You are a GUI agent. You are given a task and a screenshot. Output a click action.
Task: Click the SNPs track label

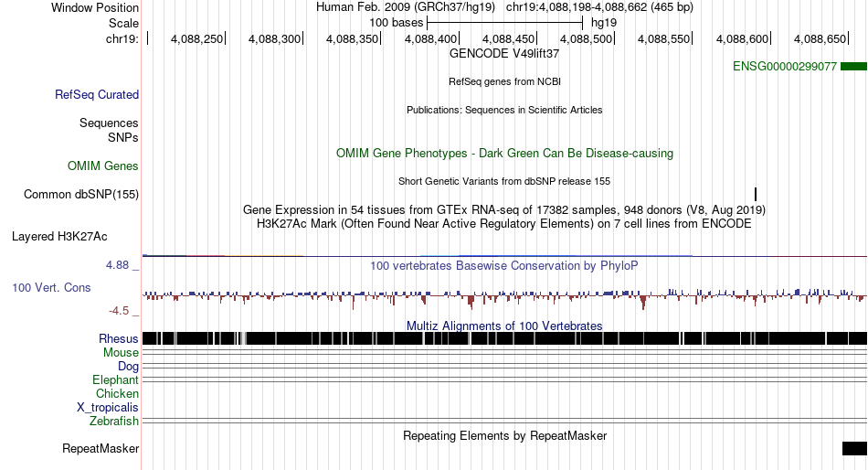tap(123, 137)
